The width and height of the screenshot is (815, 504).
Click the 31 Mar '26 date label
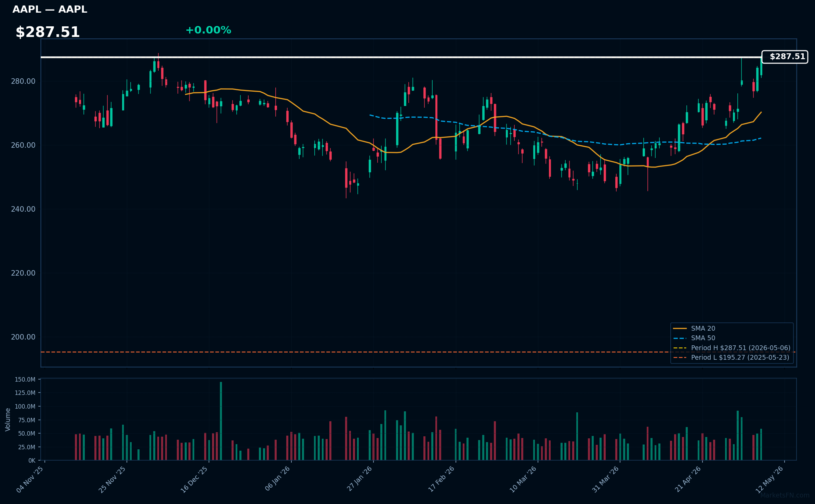[606, 479]
